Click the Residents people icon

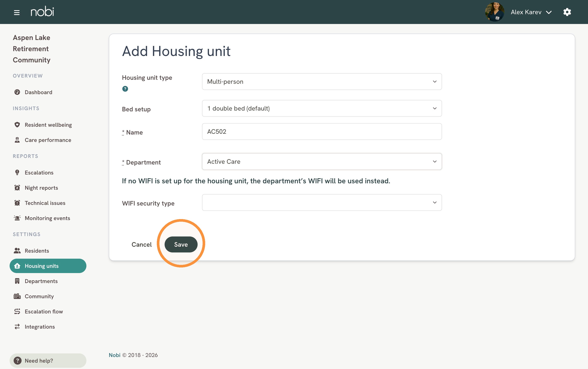click(x=17, y=251)
